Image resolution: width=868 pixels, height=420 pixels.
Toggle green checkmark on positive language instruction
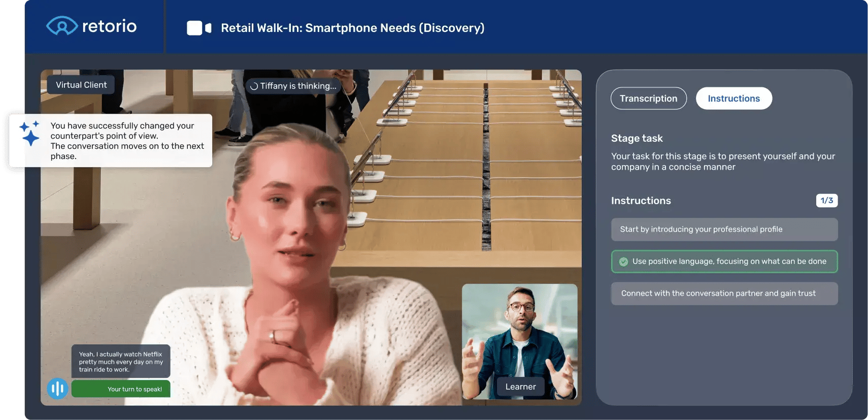623,262
